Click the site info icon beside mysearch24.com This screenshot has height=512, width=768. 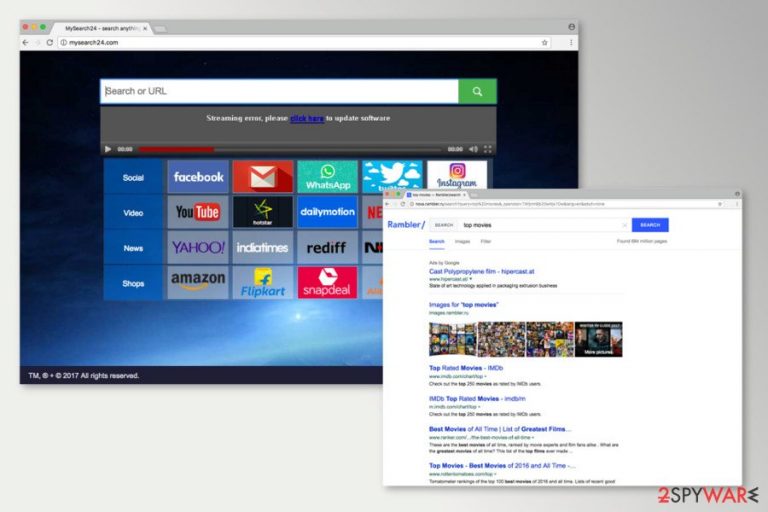point(63,43)
